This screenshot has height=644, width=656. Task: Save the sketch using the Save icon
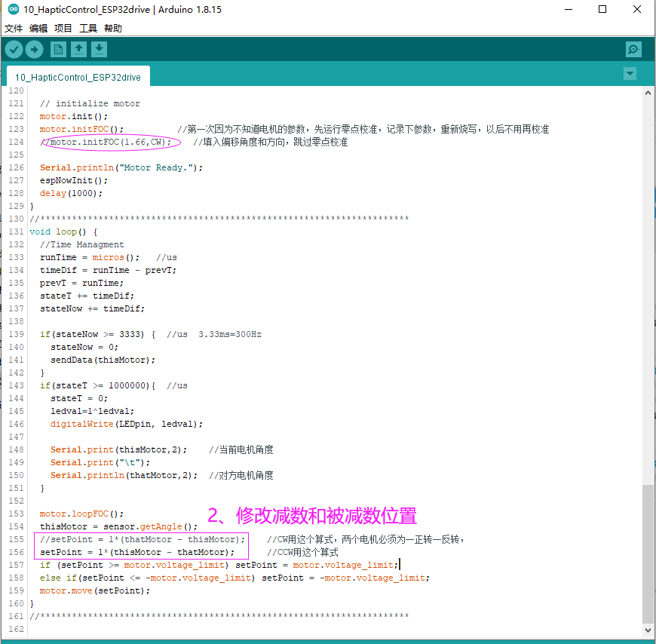click(x=100, y=48)
